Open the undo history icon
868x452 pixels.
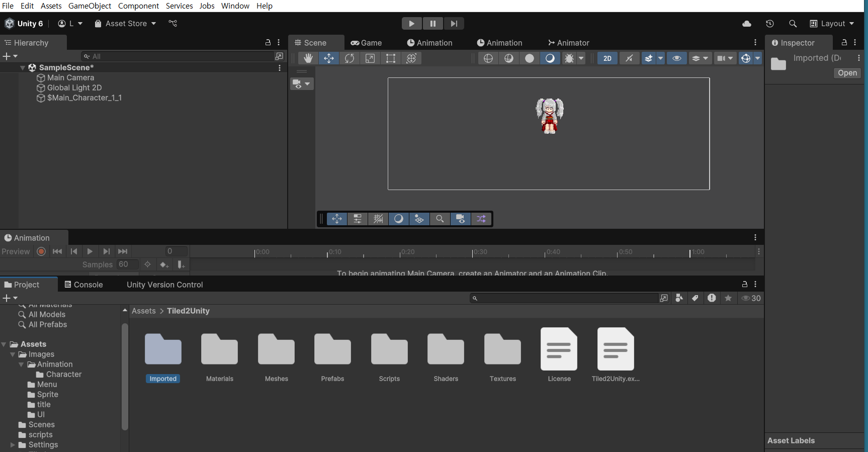[x=769, y=24]
